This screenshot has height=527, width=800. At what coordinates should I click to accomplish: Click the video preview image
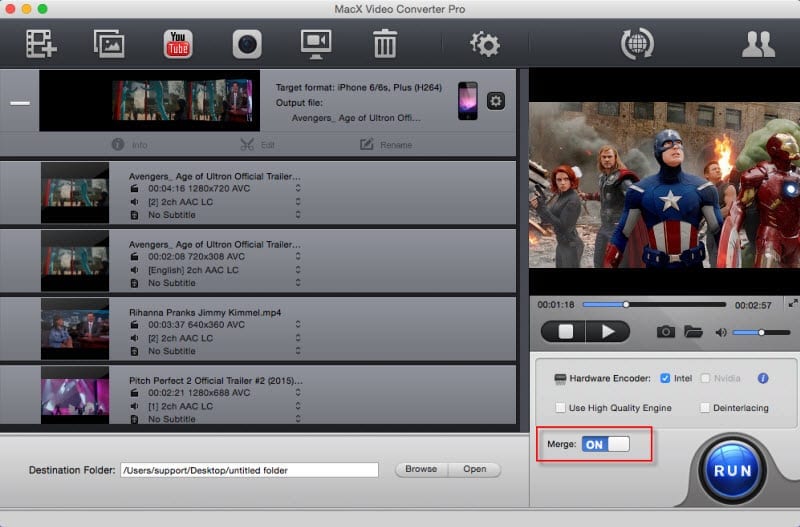point(664,185)
